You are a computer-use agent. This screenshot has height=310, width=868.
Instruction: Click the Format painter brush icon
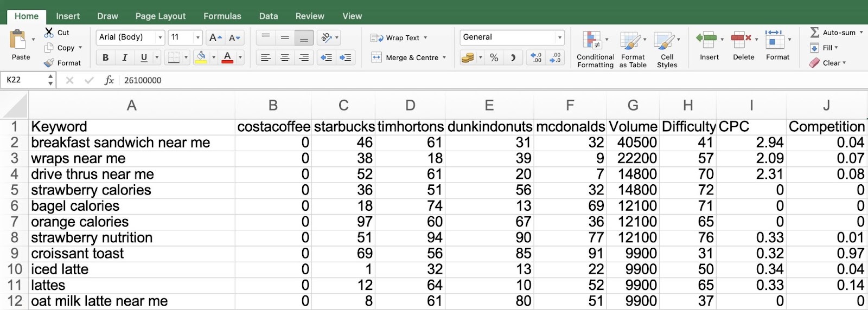click(49, 63)
